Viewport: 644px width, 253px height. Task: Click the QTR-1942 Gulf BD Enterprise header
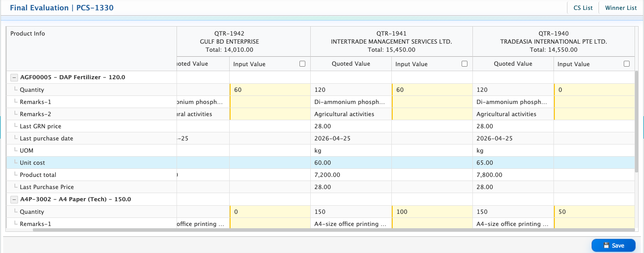pos(243,41)
